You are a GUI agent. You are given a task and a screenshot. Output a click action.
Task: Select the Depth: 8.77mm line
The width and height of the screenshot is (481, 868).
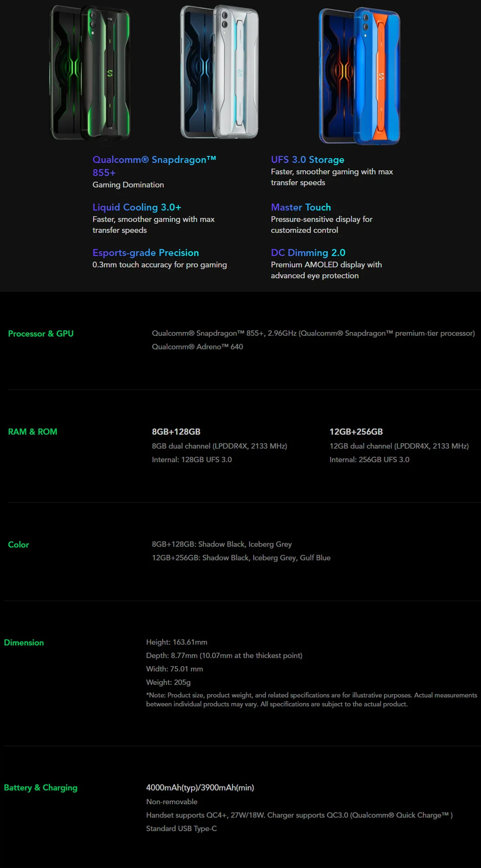pyautogui.click(x=224, y=656)
